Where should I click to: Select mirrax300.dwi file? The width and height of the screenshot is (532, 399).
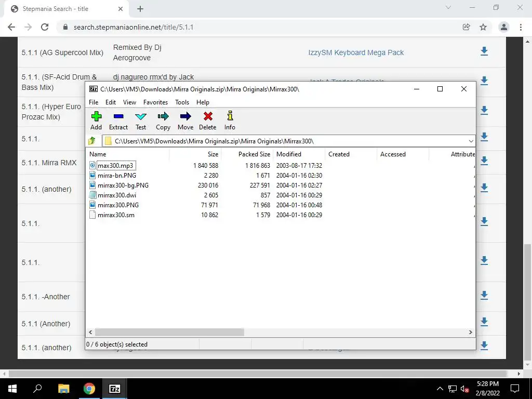pyautogui.click(x=117, y=195)
